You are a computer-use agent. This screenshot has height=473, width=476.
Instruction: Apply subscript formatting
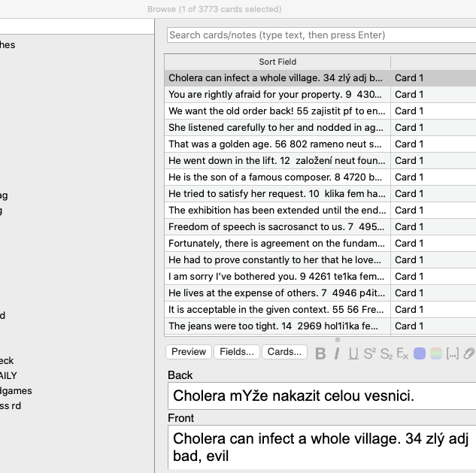386,353
